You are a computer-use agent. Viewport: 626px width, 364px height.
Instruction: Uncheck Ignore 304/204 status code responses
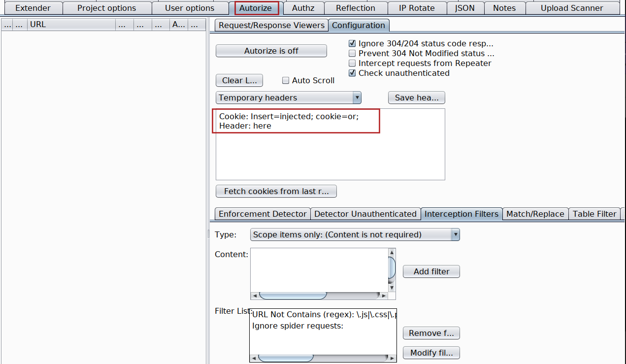[352, 43]
